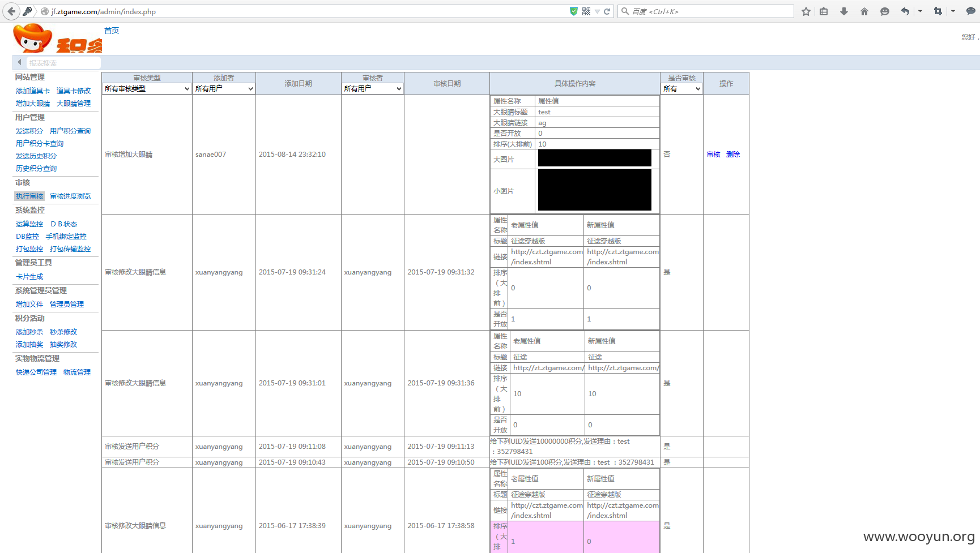
Task: Collapse sidebar with left triangle icon
Action: coord(19,62)
